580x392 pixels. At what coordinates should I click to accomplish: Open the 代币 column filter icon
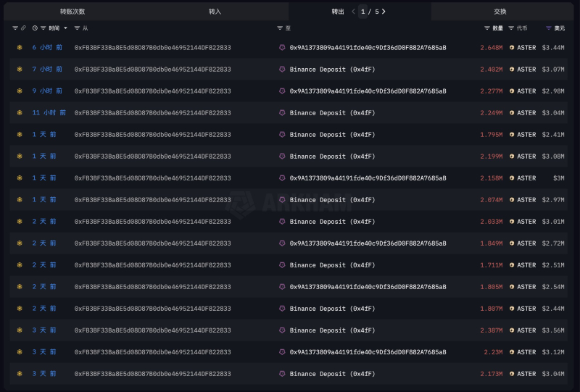[x=511, y=28]
